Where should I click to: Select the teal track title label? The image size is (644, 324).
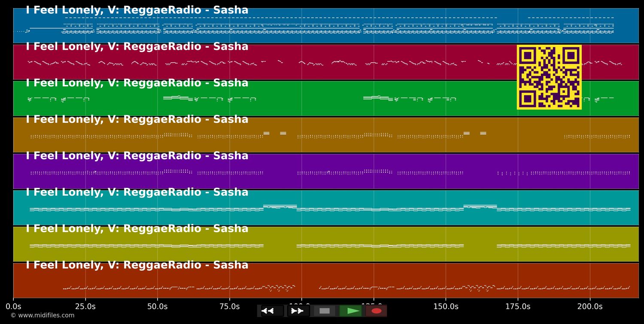[137, 192]
